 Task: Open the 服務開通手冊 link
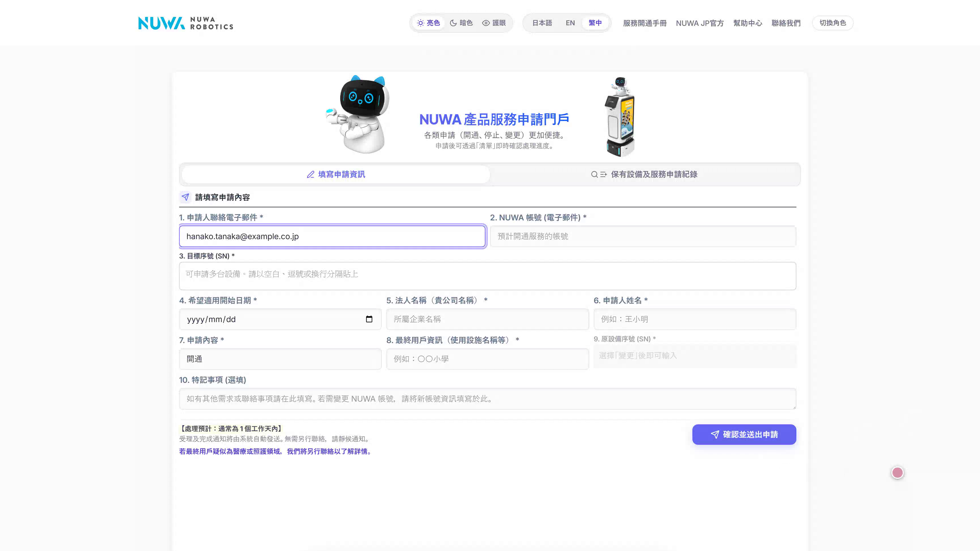point(644,23)
